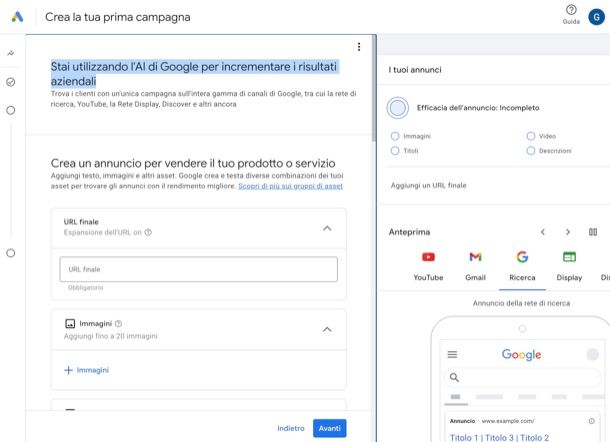Open the Guida help icon
The height and width of the screenshot is (442, 610).
[x=571, y=10]
